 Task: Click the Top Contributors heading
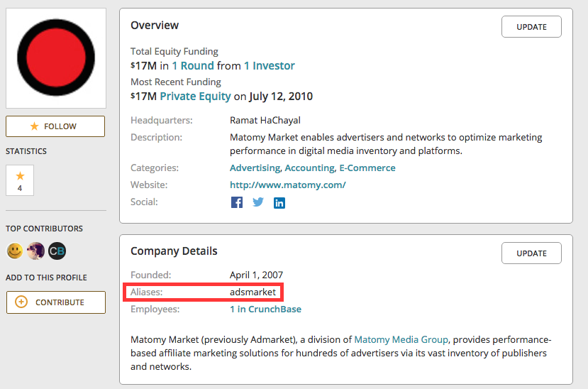coord(44,229)
